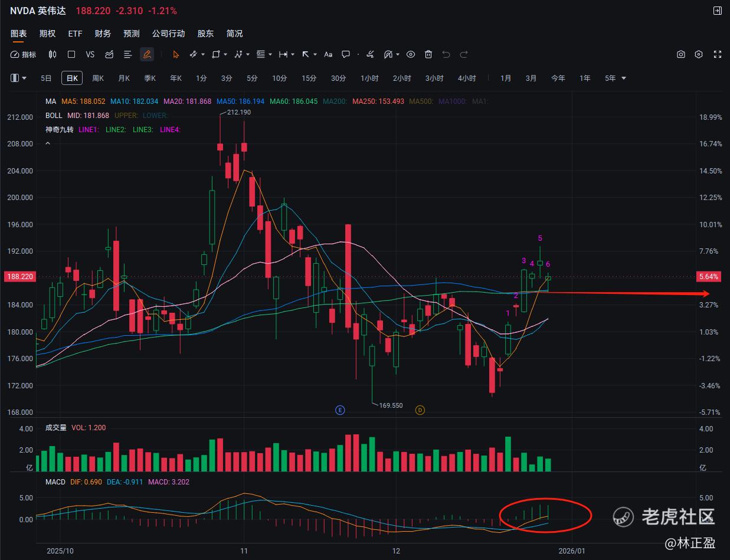Select the 日K daily candle period
730x560 pixels.
[72, 78]
